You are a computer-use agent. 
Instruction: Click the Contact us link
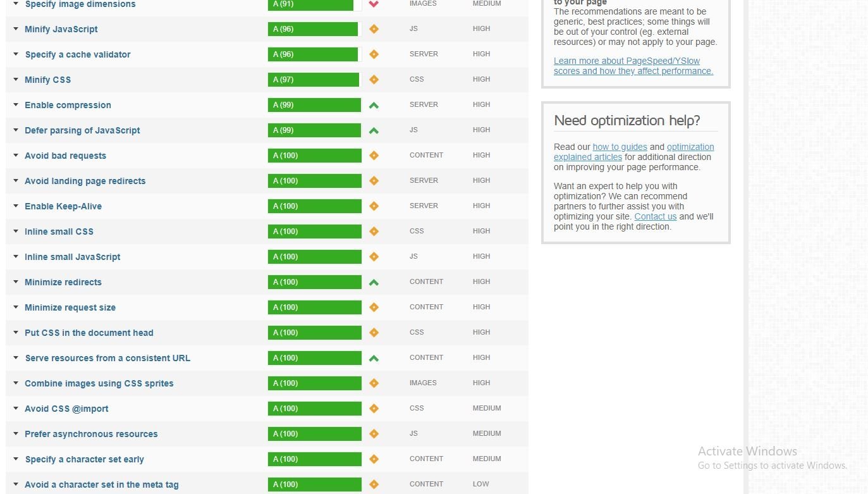click(x=655, y=216)
